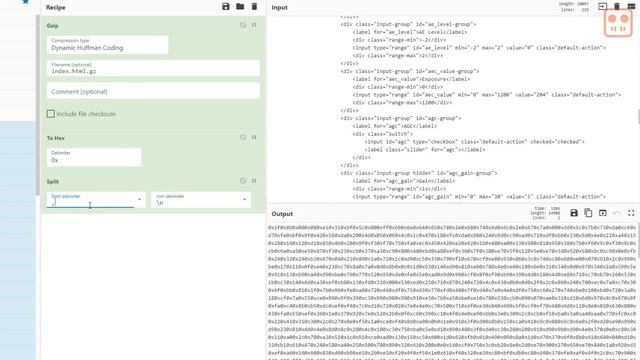Maximise the output pane icon
This screenshot has width=640, height=360.
click(631, 213)
